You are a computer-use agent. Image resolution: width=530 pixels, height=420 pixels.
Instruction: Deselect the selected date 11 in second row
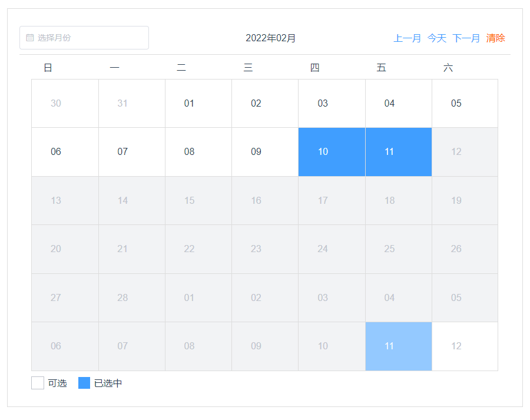click(x=399, y=152)
